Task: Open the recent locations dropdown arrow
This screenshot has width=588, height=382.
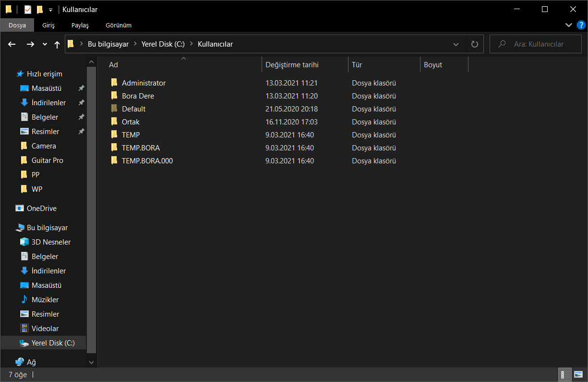Action: click(45, 44)
